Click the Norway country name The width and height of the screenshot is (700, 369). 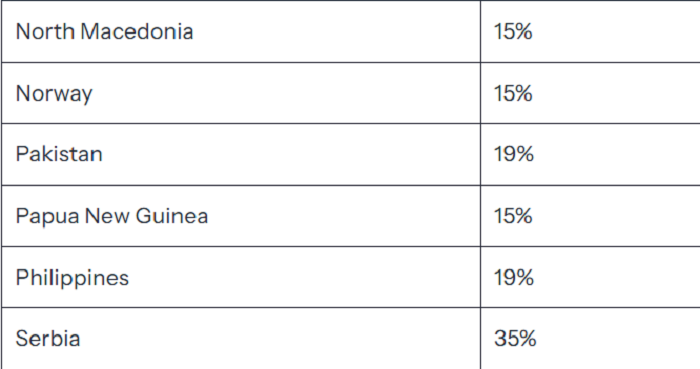(54, 93)
